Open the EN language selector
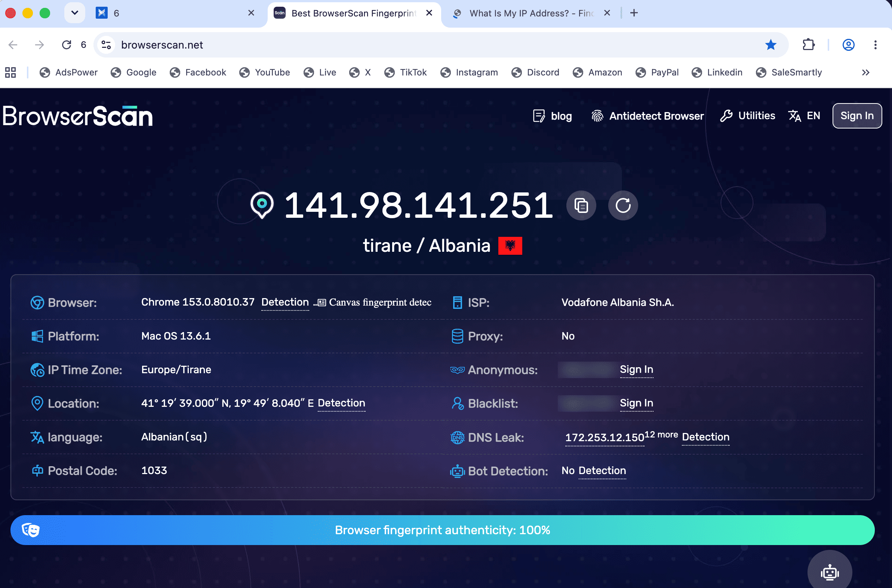The height and width of the screenshot is (588, 892). (804, 116)
